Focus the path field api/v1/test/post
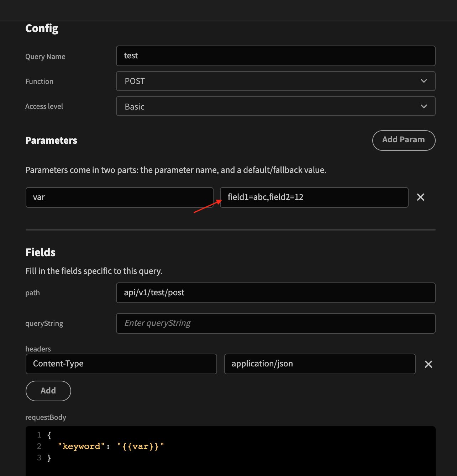This screenshot has width=457, height=476. [276, 292]
